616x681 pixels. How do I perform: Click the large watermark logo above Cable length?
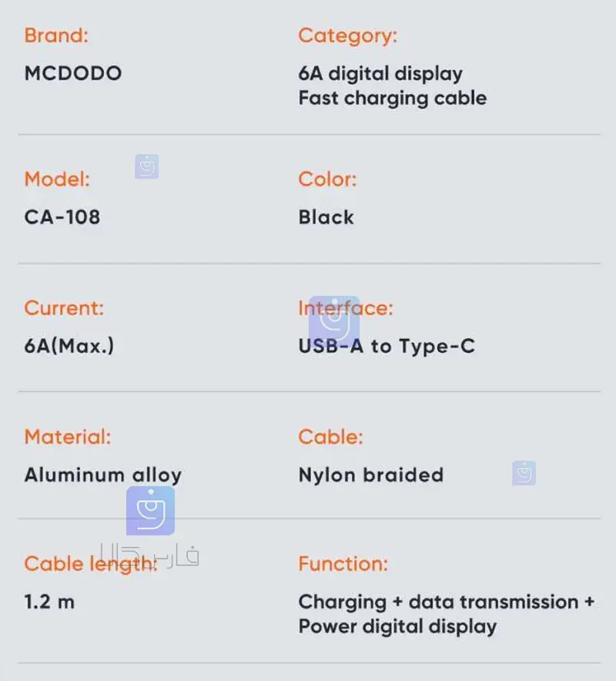click(150, 511)
